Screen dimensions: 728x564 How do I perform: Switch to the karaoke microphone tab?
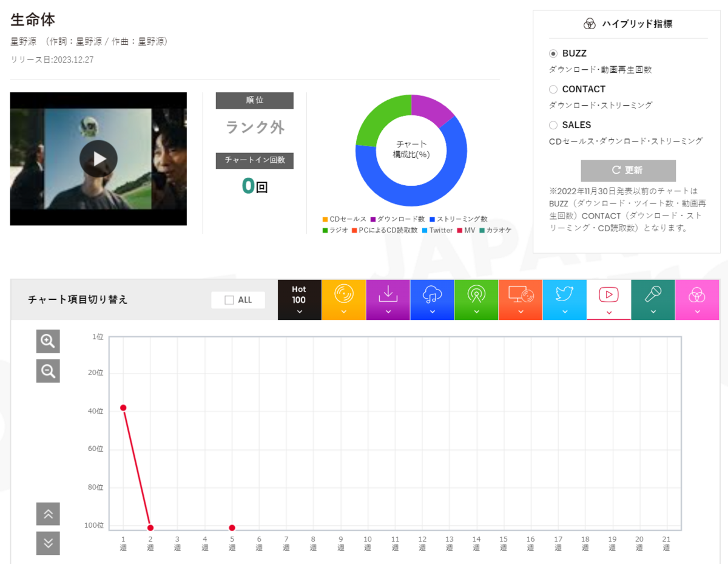653,300
